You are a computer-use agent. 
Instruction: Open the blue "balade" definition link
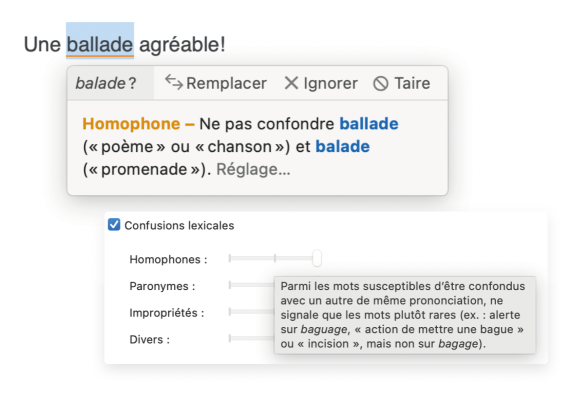click(342, 146)
